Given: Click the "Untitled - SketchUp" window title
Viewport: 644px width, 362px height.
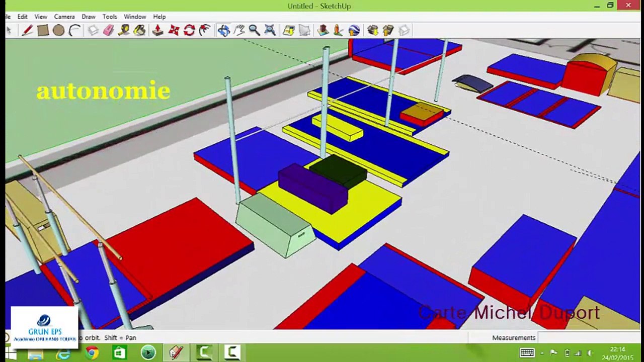Looking at the screenshot, I should 319,6.
